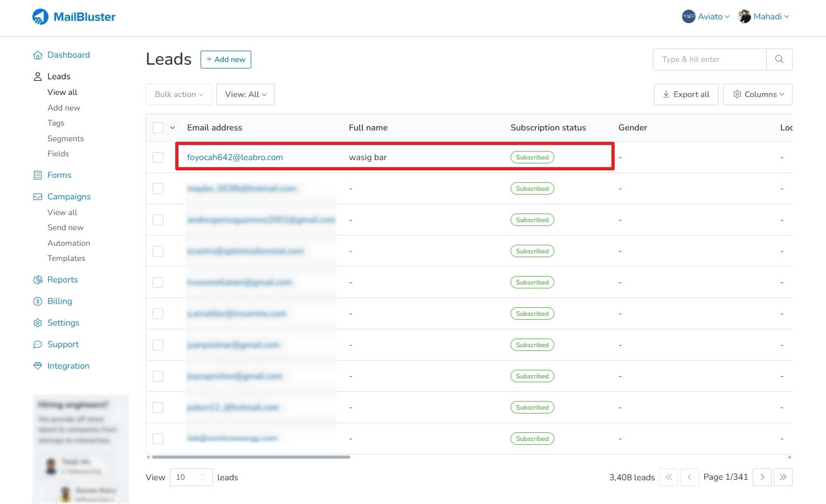Click the Aviato brand avatar
This screenshot has height=504, width=826.
pos(689,17)
